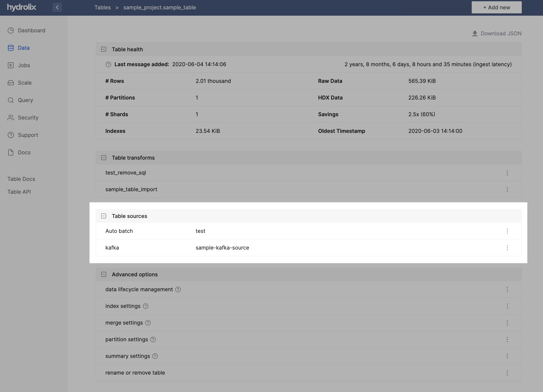Viewport: 543px width, 392px height.
Task: Collapse the sidebar with chevron button
Action: [x=57, y=7]
